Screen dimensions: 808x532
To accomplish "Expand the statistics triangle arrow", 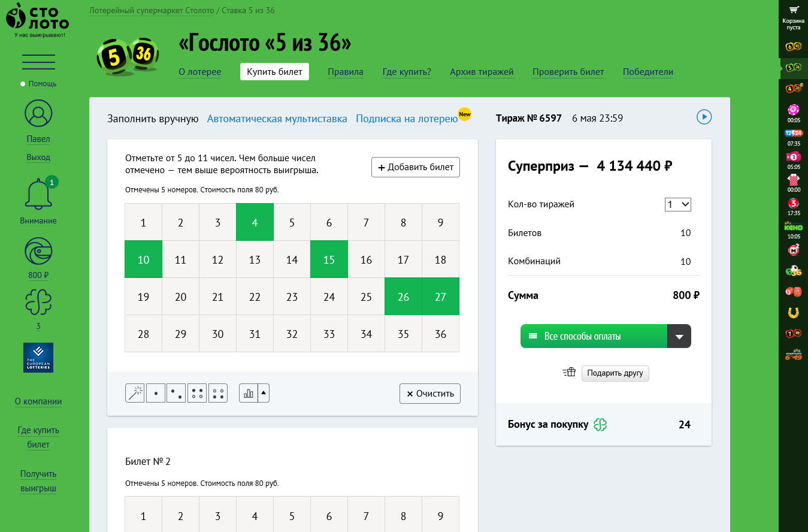I will 264,394.
